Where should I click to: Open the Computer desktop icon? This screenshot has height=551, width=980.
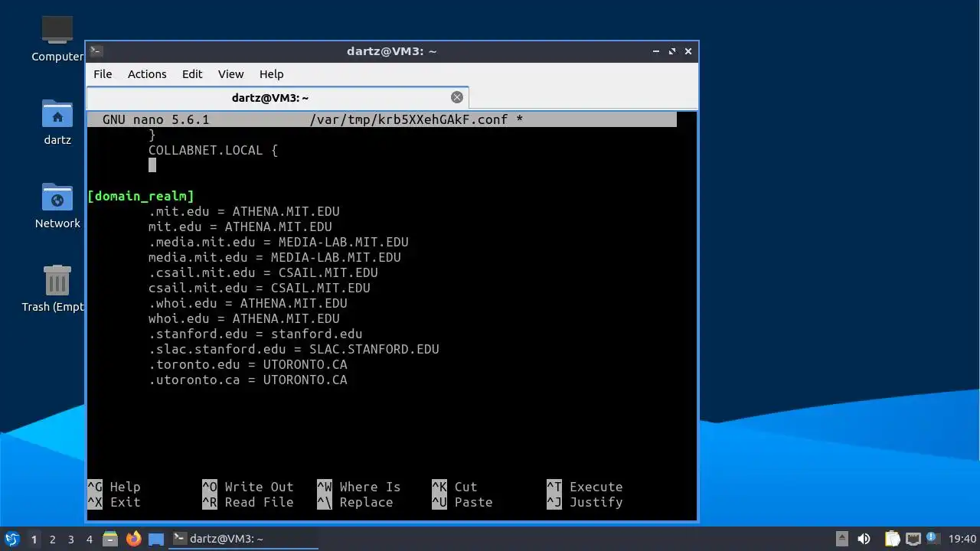tap(57, 31)
